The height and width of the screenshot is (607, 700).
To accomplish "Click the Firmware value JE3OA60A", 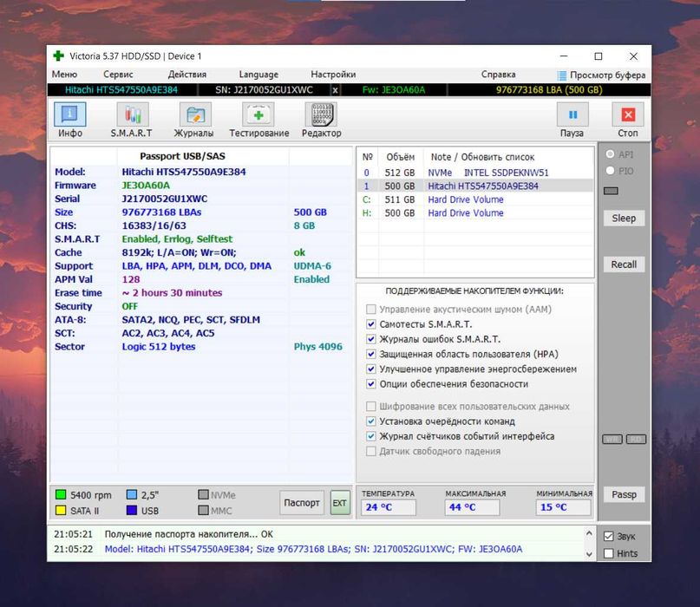I will (x=146, y=186).
